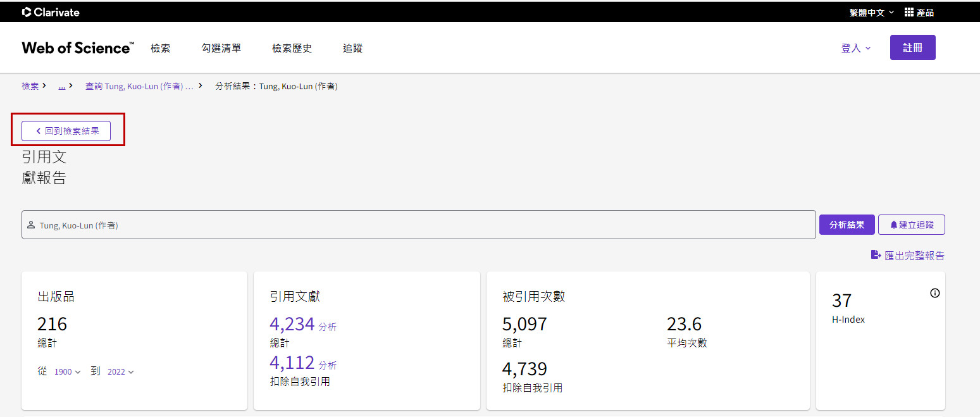
Task: Click the 平均次數 label
Action: 687,343
